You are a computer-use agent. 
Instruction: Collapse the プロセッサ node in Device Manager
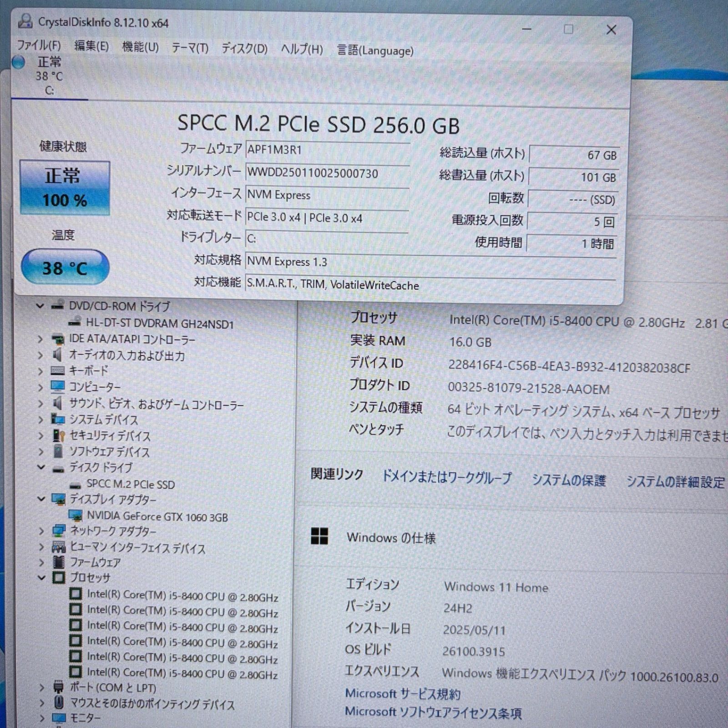click(x=41, y=578)
